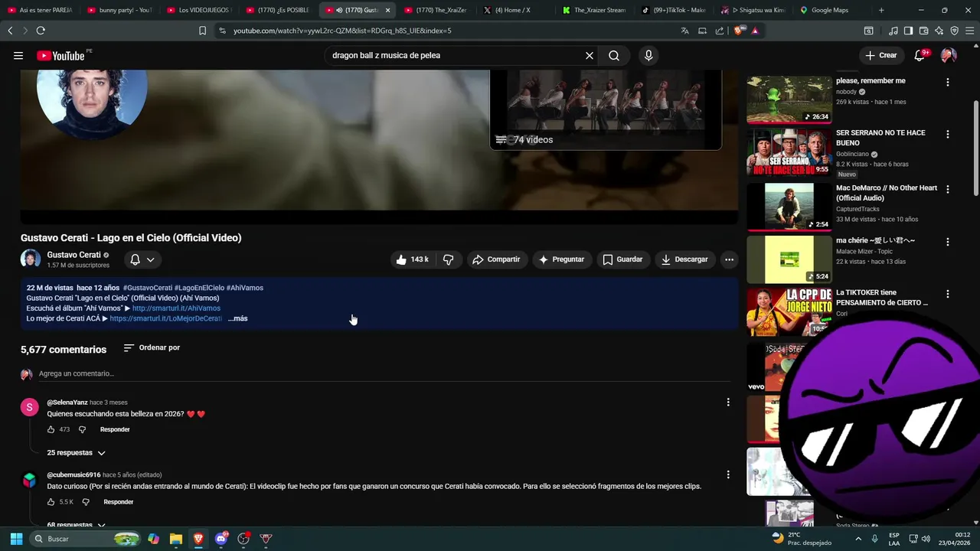Open options for please, remember me
This screenshot has height=551, width=980.
coord(948,82)
